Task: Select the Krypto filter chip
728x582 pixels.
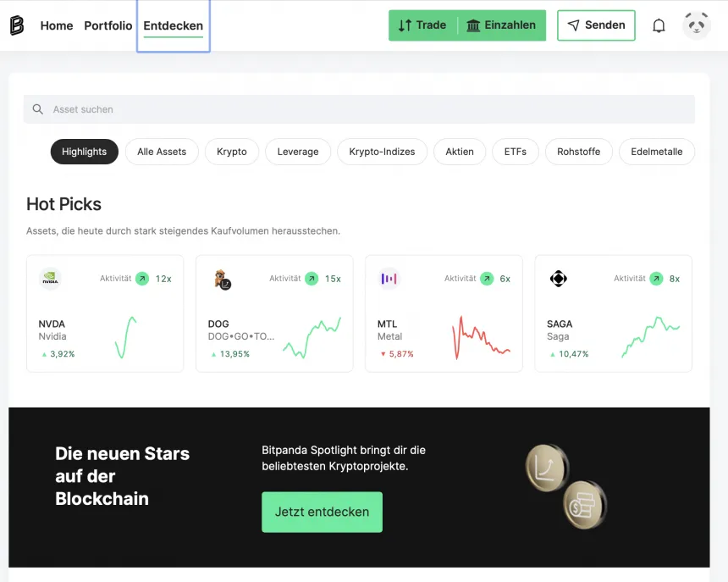Action: click(x=232, y=152)
